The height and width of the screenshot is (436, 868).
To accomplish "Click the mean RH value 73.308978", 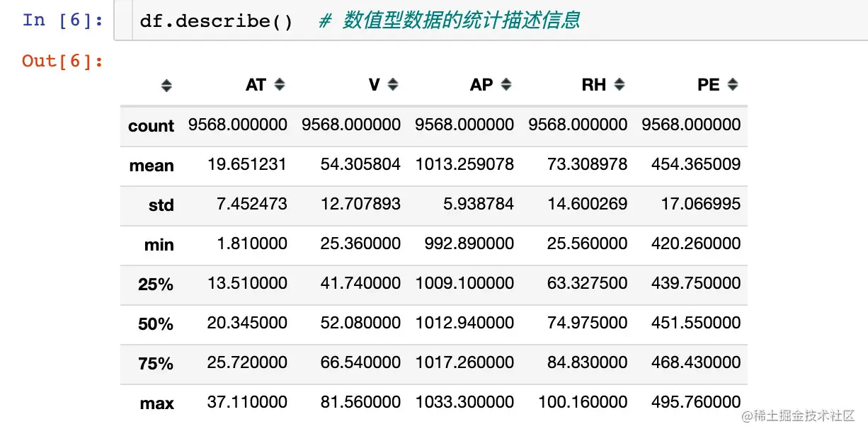I will (x=587, y=164).
